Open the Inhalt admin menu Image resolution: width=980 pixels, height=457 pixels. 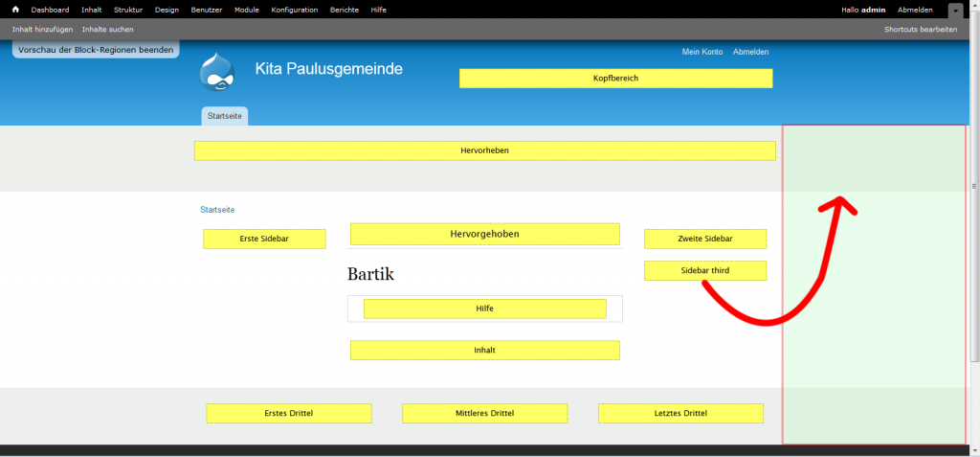coord(92,10)
